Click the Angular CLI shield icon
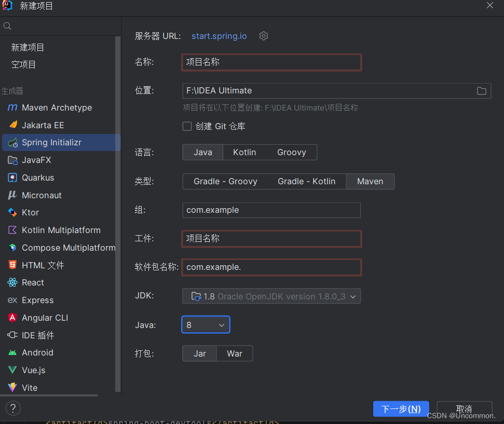This screenshot has width=504, height=424. click(12, 318)
